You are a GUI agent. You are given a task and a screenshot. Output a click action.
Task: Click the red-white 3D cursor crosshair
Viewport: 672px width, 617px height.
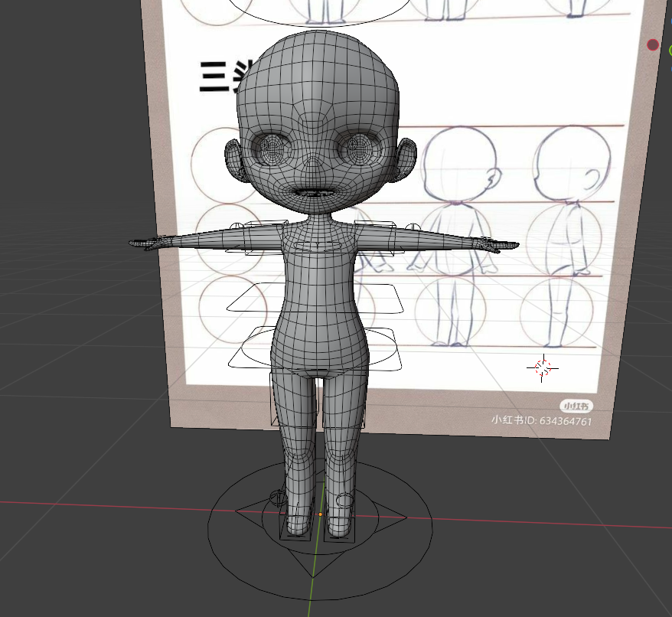[x=543, y=368]
